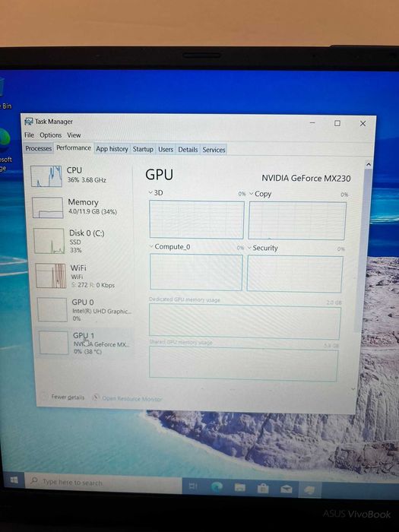Viewport: 399px width, 532px height.
Task: Click the Recycle Bin desktop icon
Action: (x=3, y=93)
